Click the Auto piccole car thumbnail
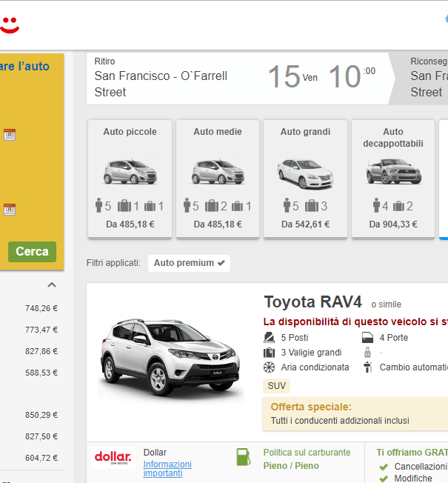Viewport: 448px width, 483px height. (x=130, y=172)
